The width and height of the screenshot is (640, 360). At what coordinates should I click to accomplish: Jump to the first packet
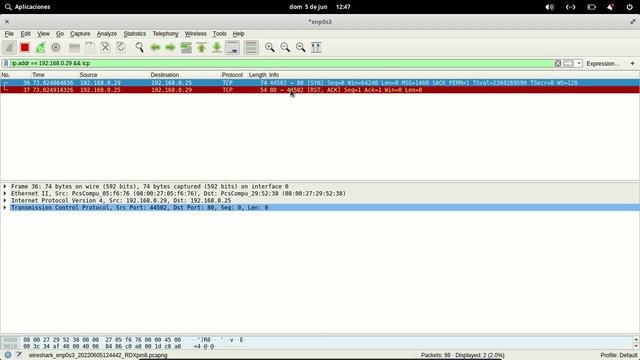tap(202, 47)
